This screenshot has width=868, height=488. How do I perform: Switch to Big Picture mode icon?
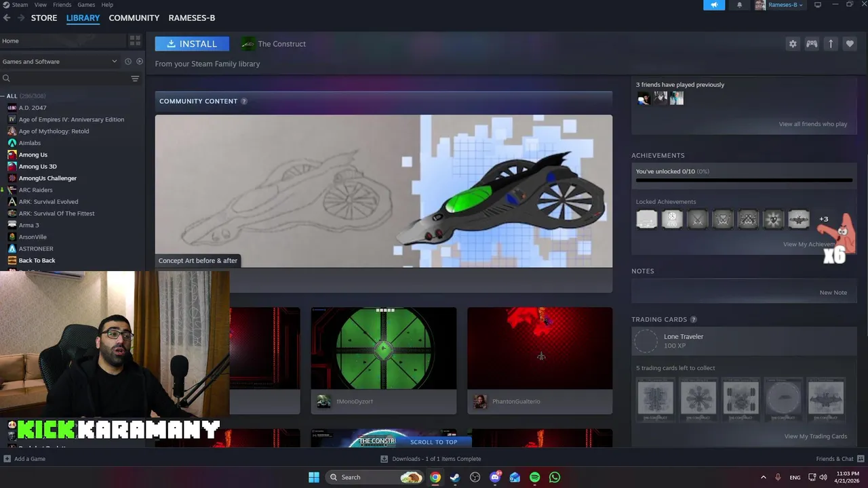point(818,5)
